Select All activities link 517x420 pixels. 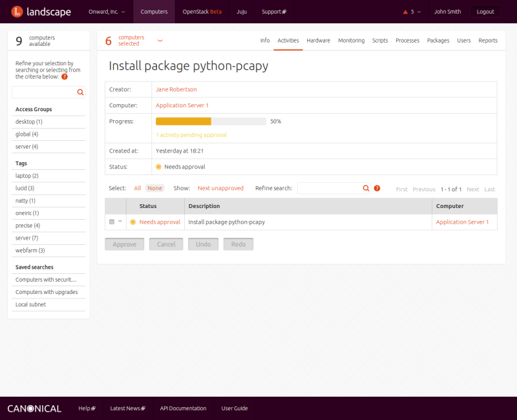[x=137, y=189]
